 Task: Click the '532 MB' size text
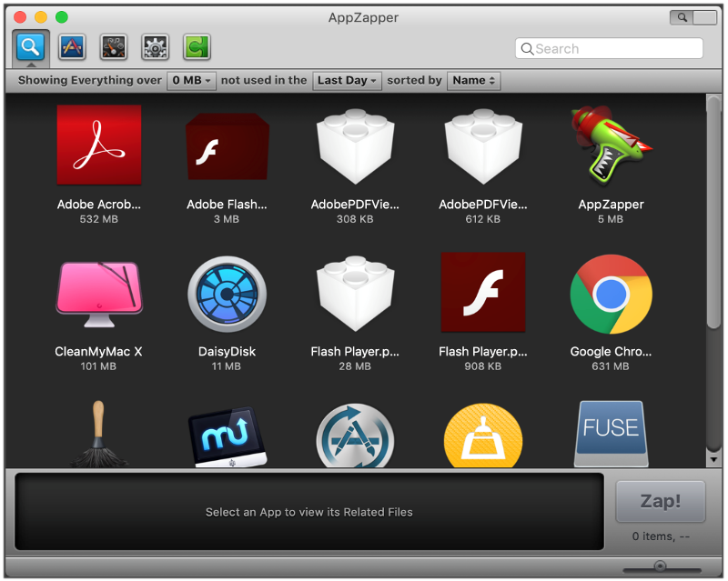[99, 219]
